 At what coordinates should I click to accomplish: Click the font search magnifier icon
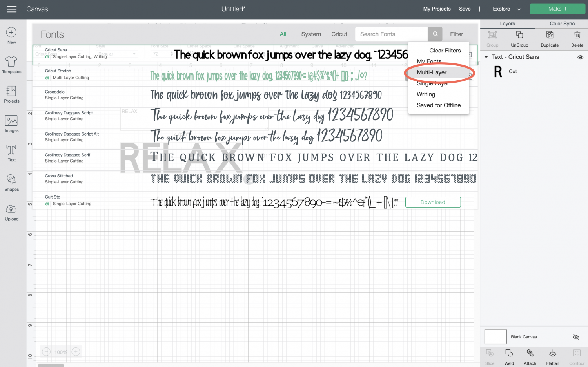[435, 34]
